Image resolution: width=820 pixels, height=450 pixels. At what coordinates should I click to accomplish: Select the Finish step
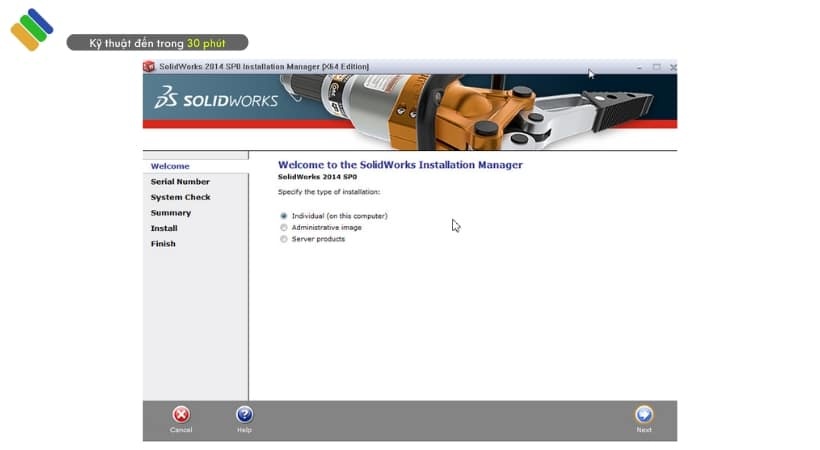[163, 244]
